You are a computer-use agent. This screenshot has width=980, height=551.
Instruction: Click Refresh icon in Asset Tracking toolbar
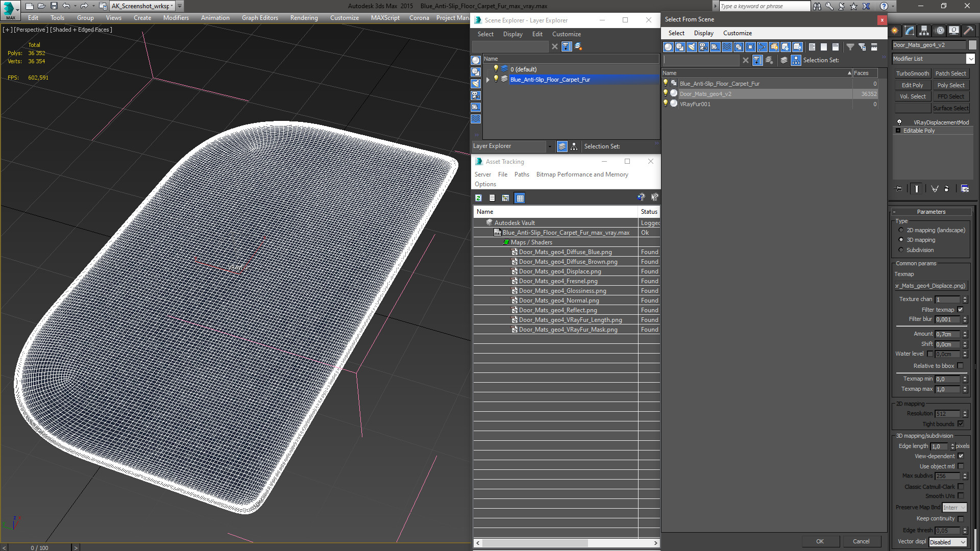(478, 198)
